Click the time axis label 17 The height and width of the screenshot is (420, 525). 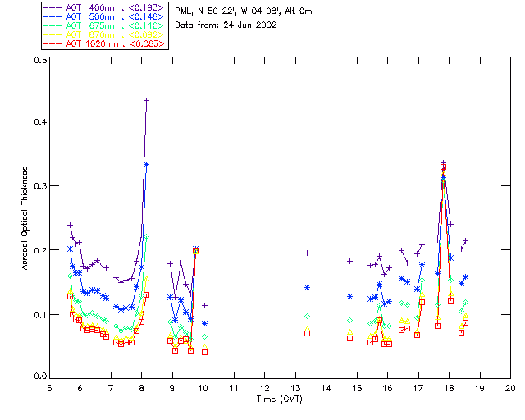pos(418,388)
